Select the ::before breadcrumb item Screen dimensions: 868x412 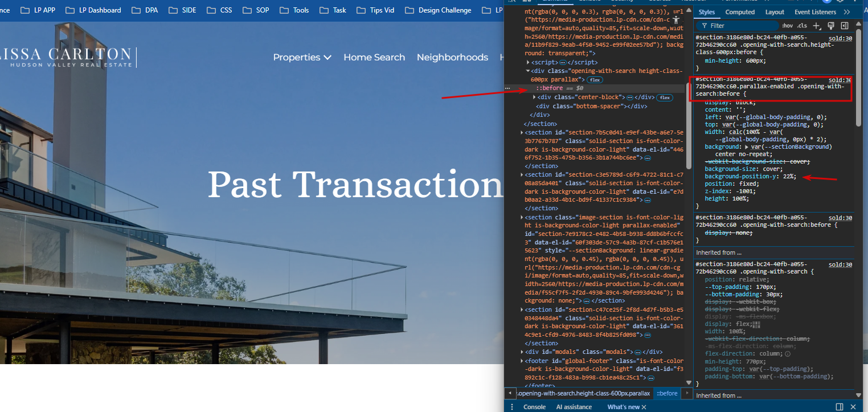[667, 393]
